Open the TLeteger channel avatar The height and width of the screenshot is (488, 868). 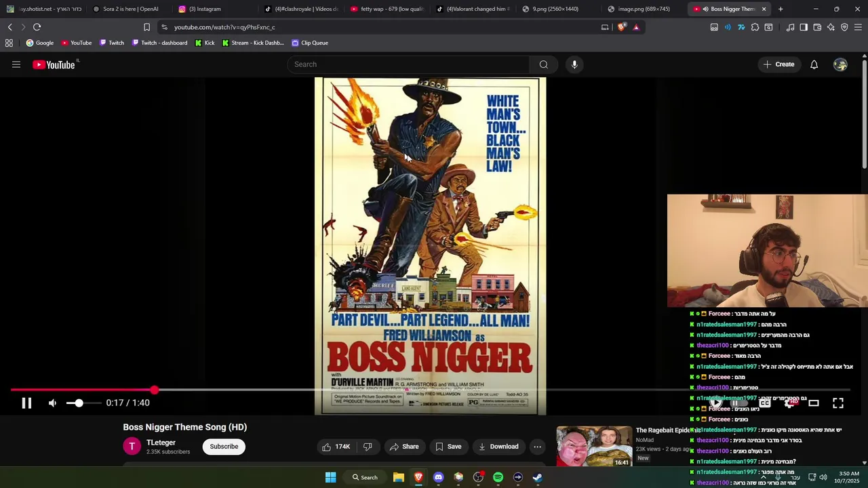click(x=132, y=446)
